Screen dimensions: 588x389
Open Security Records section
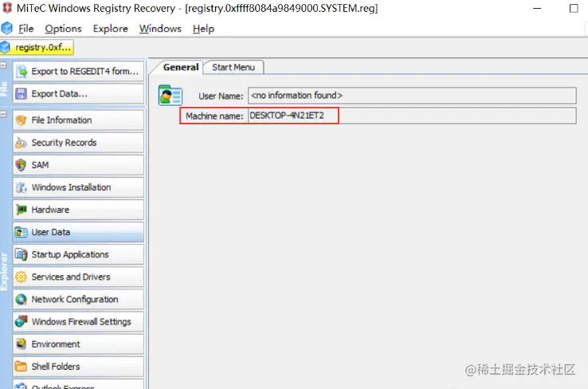[78, 143]
